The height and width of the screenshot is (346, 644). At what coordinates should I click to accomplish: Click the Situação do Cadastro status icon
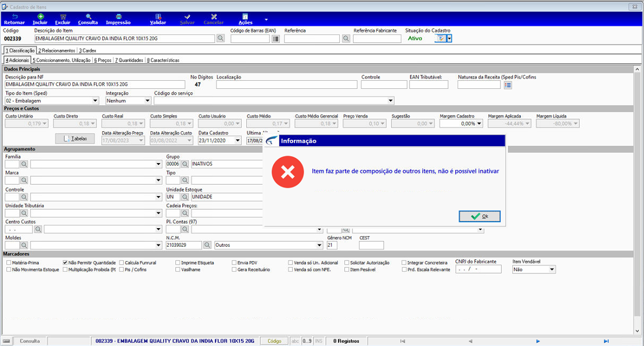(x=441, y=38)
